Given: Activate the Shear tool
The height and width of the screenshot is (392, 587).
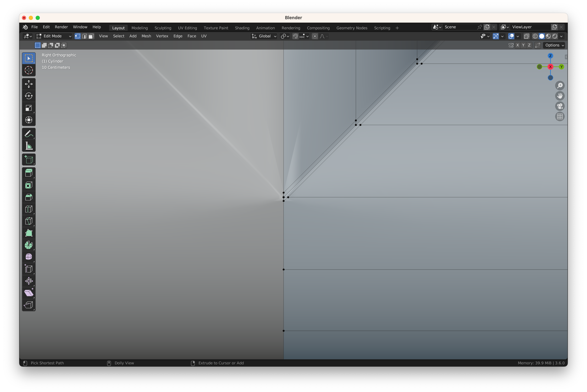Looking at the screenshot, I should click(29, 293).
